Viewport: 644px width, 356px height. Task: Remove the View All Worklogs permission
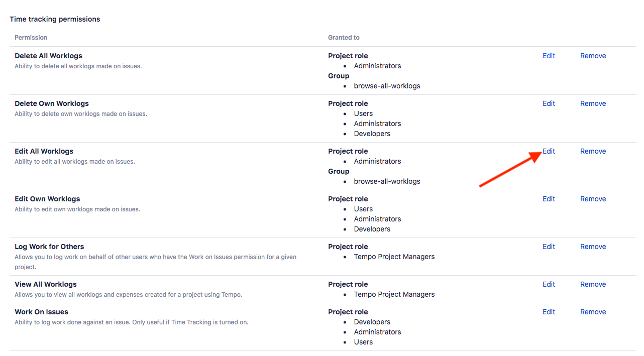pos(593,284)
